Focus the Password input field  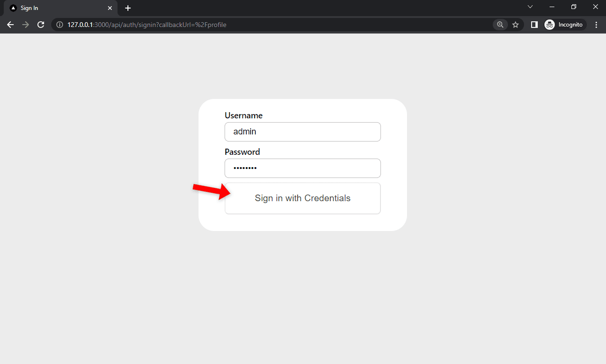pyautogui.click(x=303, y=168)
